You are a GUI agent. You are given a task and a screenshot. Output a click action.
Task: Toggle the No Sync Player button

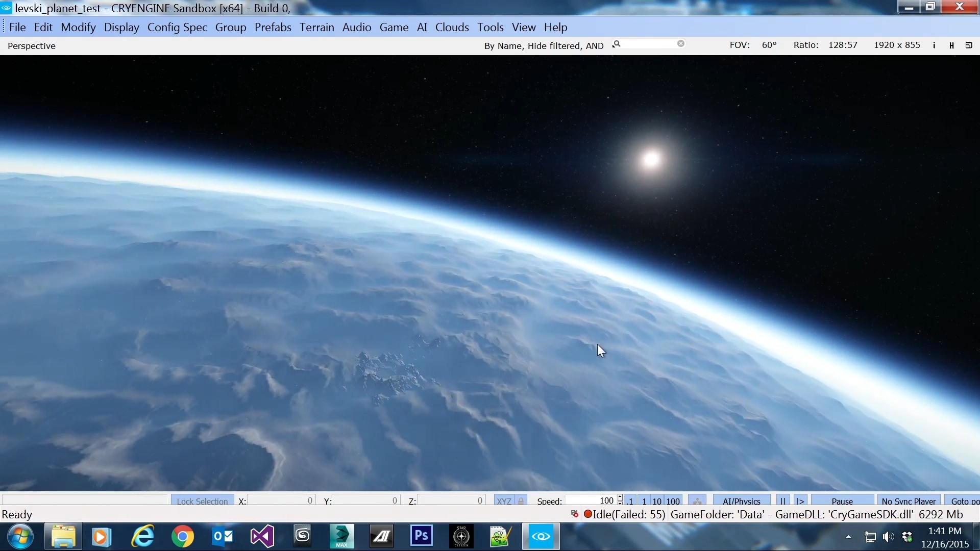908,500
